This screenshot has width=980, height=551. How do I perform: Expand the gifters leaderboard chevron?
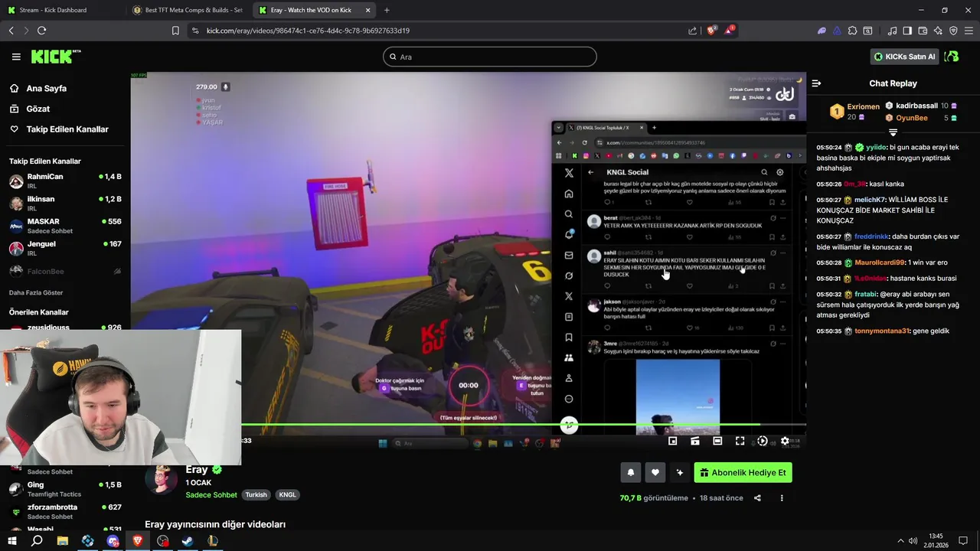click(x=893, y=132)
